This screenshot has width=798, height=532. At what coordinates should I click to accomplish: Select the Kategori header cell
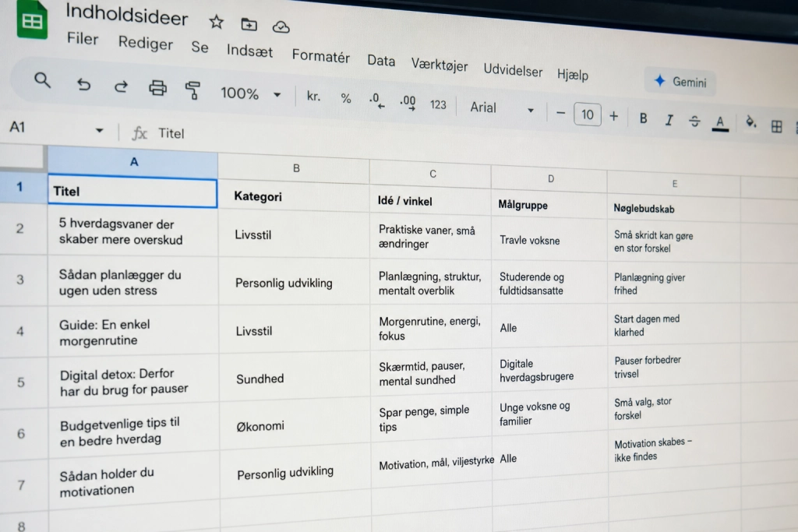[x=294, y=196]
